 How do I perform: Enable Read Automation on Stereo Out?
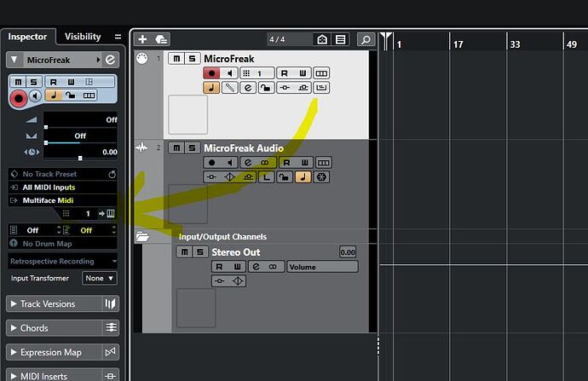pyautogui.click(x=220, y=267)
